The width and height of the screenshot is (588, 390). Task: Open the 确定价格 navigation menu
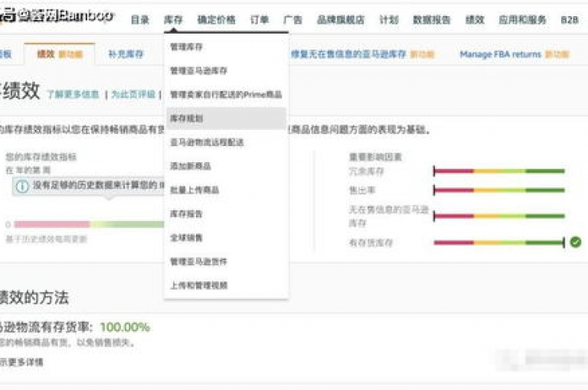click(217, 19)
